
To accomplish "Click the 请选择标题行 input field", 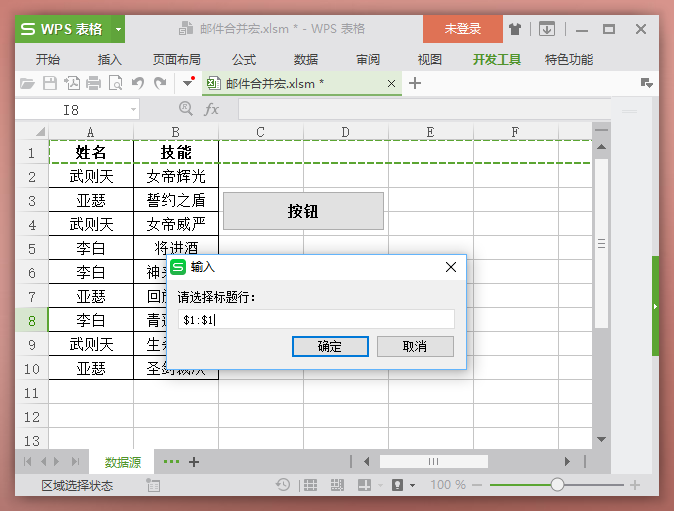I will (315, 320).
